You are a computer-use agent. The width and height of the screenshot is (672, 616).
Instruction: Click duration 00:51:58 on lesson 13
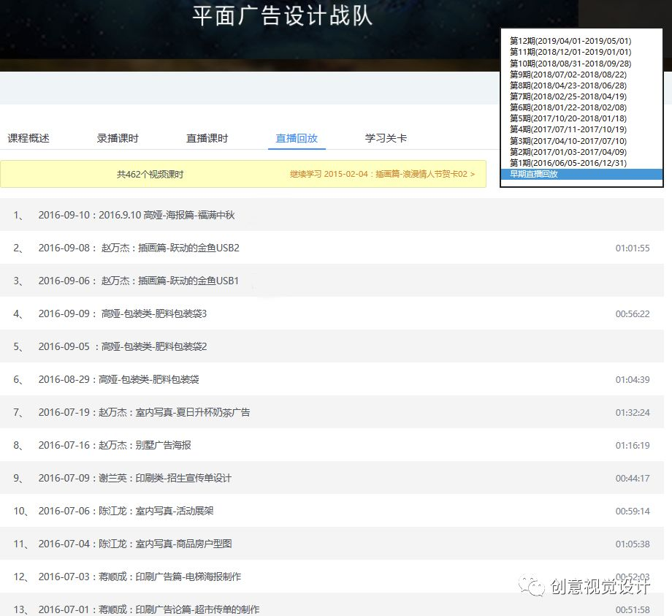pyautogui.click(x=633, y=609)
